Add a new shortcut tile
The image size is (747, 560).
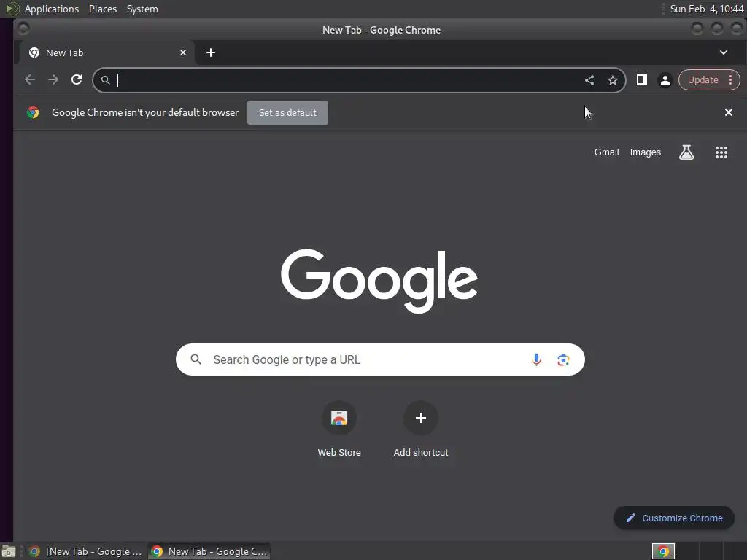pyautogui.click(x=421, y=430)
